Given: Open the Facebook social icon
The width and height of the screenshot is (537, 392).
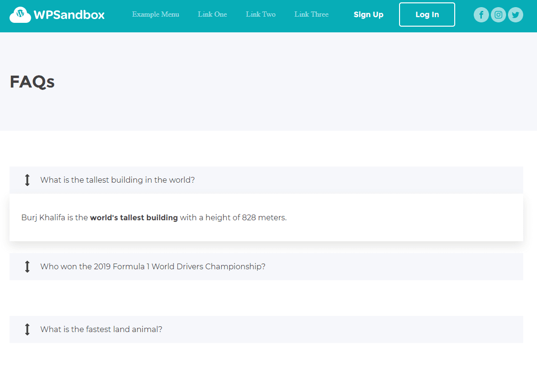Looking at the screenshot, I should pos(481,15).
